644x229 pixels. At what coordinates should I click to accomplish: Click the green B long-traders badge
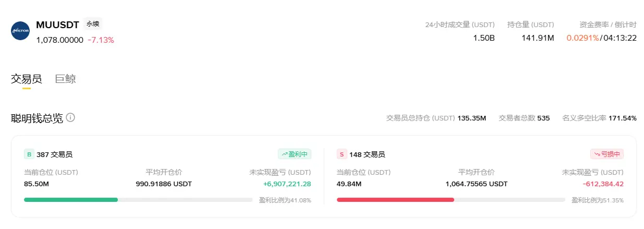pos(29,154)
